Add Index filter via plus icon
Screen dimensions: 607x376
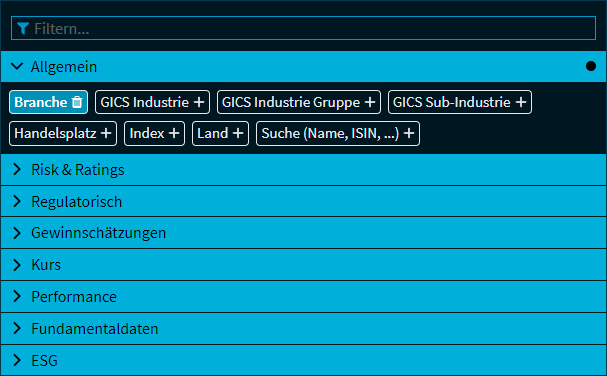[174, 134]
